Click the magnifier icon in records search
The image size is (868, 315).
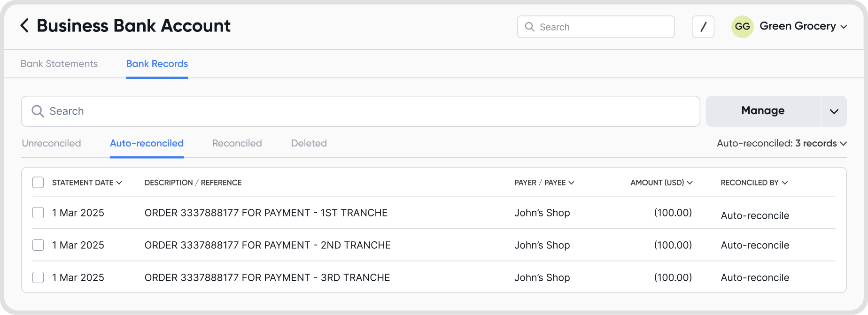click(x=38, y=111)
